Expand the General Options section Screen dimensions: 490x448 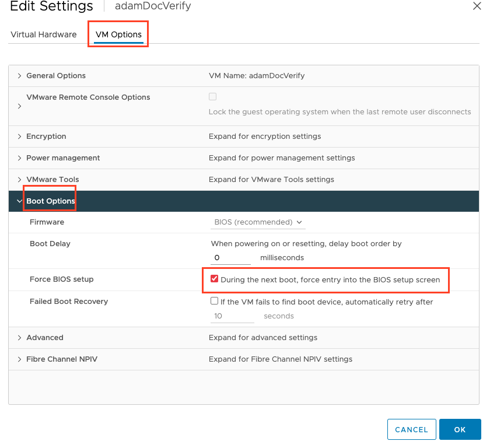[x=20, y=76]
